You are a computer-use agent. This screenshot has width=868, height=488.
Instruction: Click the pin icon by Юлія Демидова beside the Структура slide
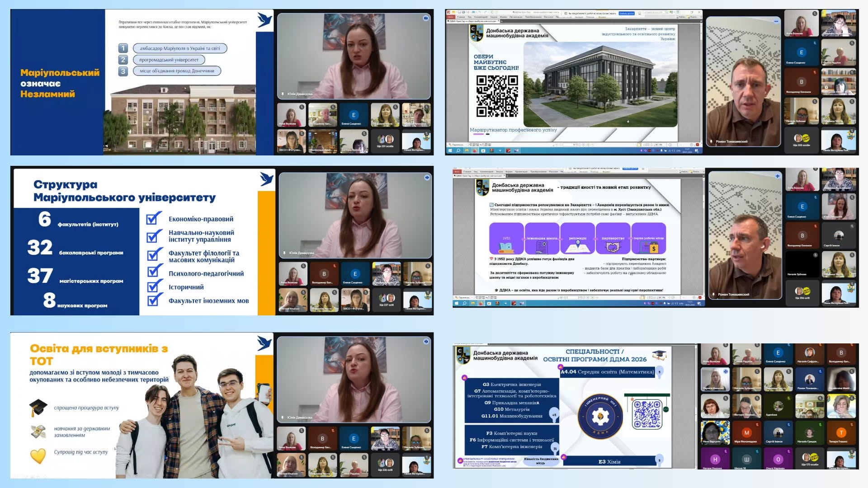(x=284, y=253)
